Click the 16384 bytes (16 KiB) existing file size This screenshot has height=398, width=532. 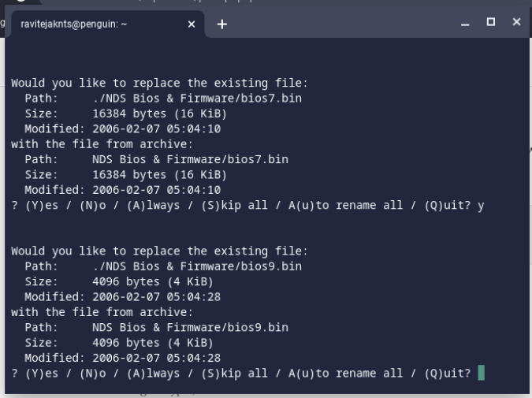pos(159,113)
